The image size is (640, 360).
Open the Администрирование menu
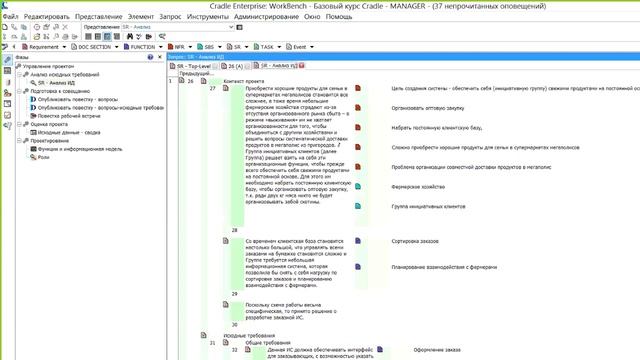tap(267, 17)
